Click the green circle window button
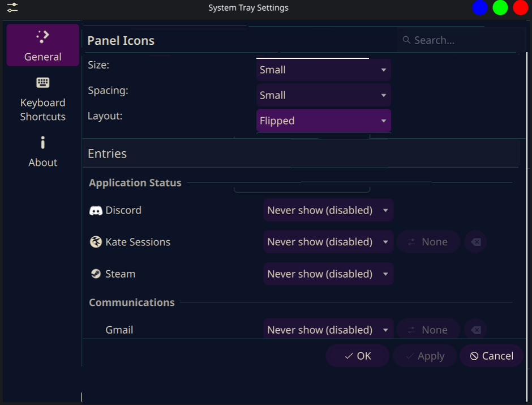 point(500,8)
